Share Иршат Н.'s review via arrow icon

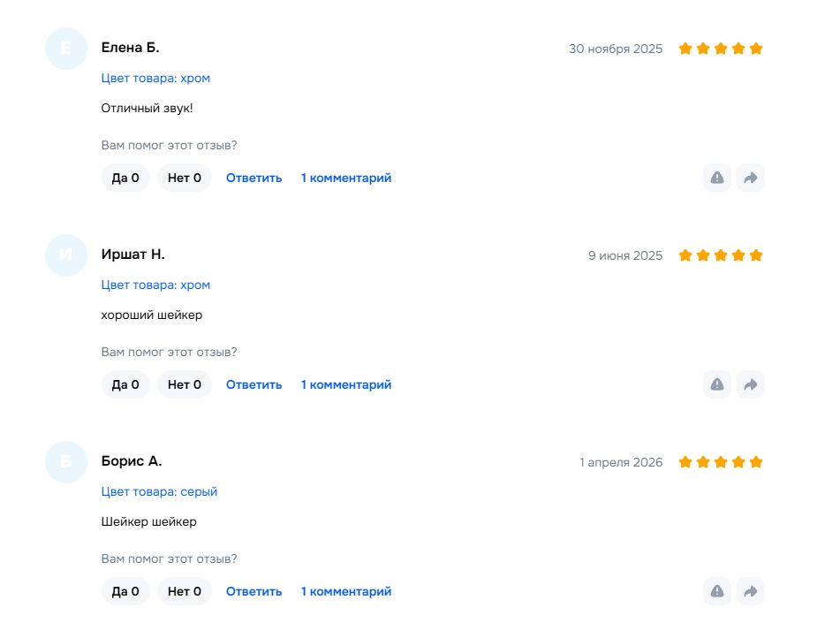pyautogui.click(x=751, y=384)
